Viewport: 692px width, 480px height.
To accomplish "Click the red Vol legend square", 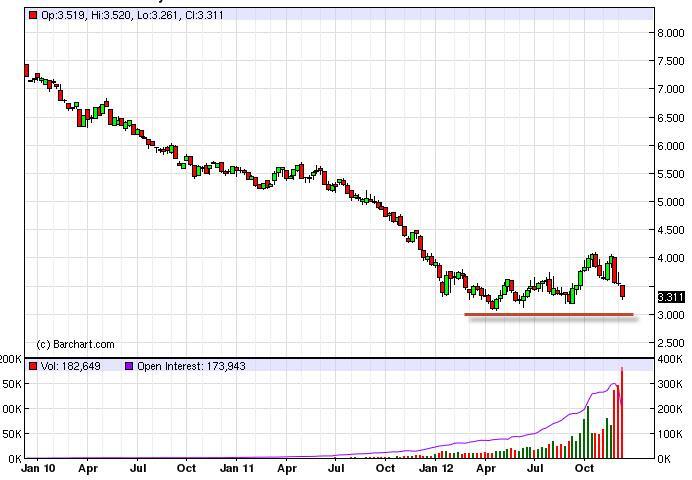I will click(33, 366).
